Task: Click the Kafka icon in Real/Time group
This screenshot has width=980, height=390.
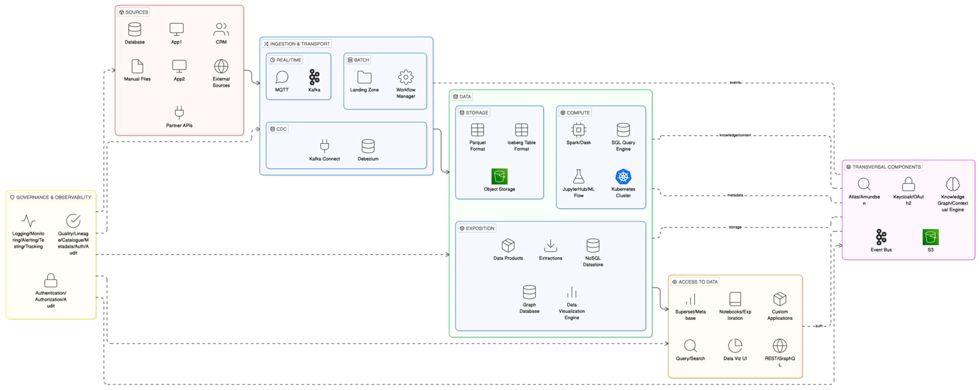Action: tap(314, 77)
